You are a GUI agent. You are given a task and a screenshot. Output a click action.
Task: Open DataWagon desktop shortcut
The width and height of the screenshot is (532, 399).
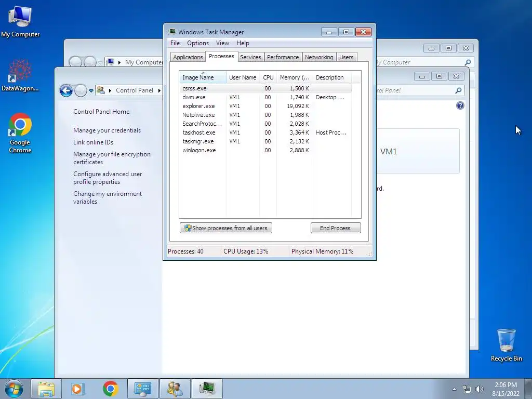coord(20,75)
